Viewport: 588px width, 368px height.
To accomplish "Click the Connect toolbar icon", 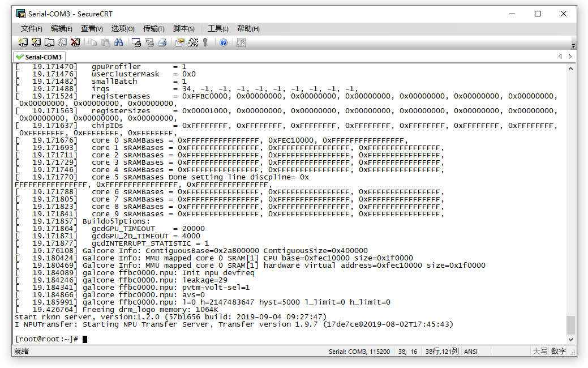I will click(23, 42).
